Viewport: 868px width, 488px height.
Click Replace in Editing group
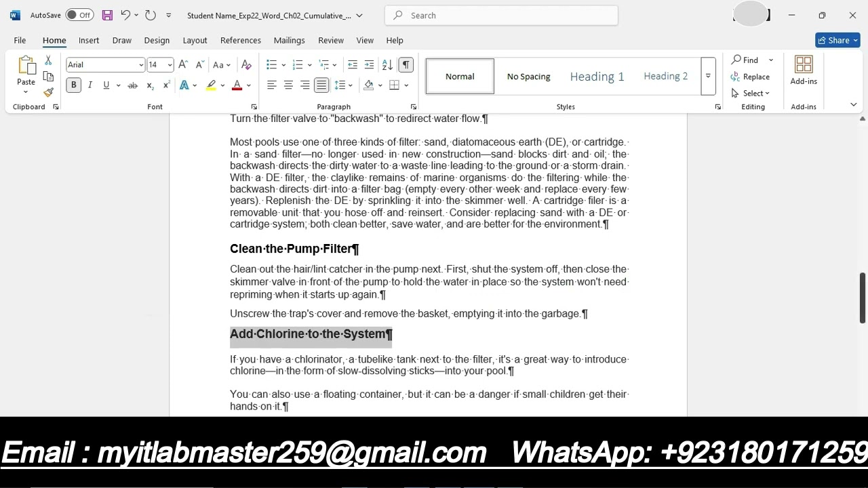click(750, 77)
